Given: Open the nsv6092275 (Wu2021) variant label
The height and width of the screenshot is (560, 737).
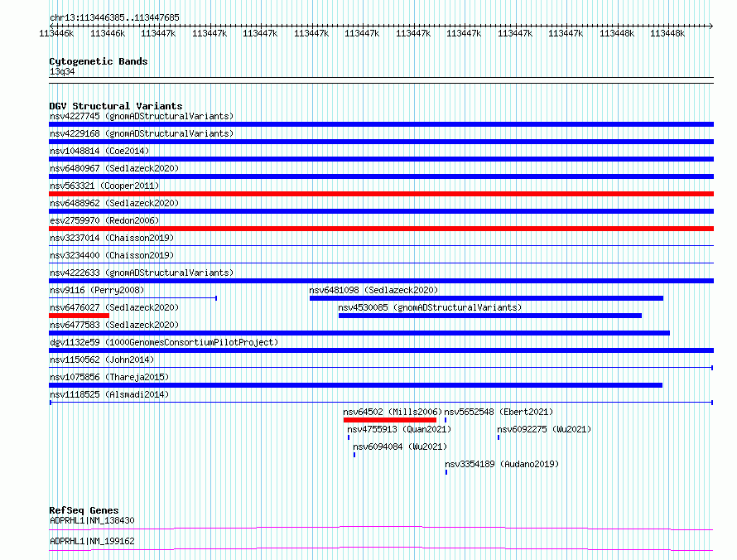Looking at the screenshot, I should click(544, 429).
